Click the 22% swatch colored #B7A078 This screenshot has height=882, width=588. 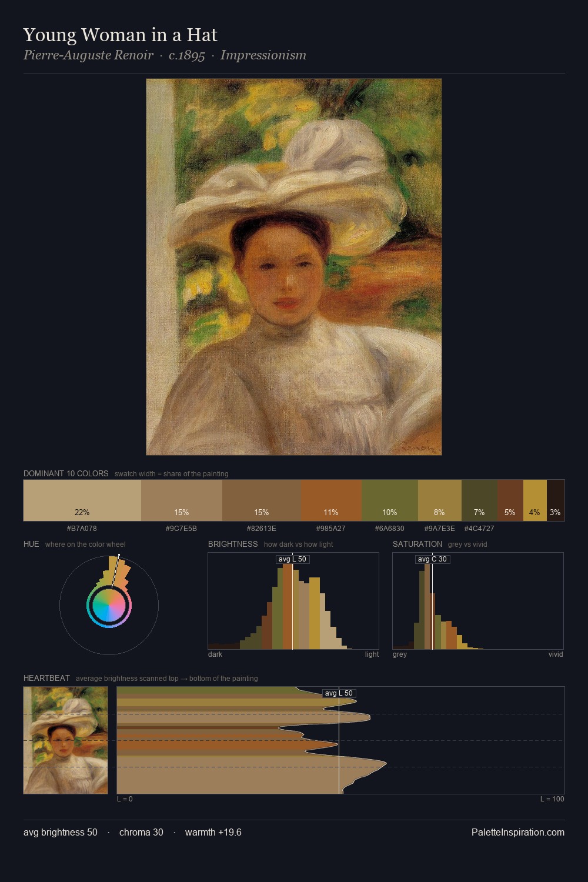pos(82,500)
